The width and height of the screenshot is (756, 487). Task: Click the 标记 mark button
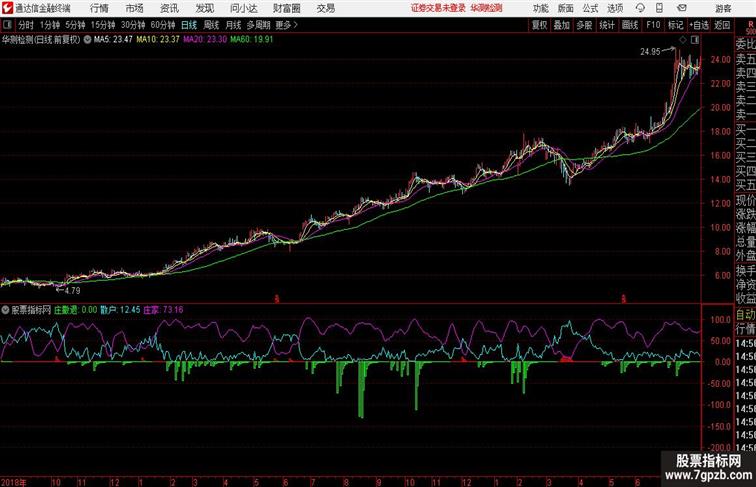(x=675, y=25)
